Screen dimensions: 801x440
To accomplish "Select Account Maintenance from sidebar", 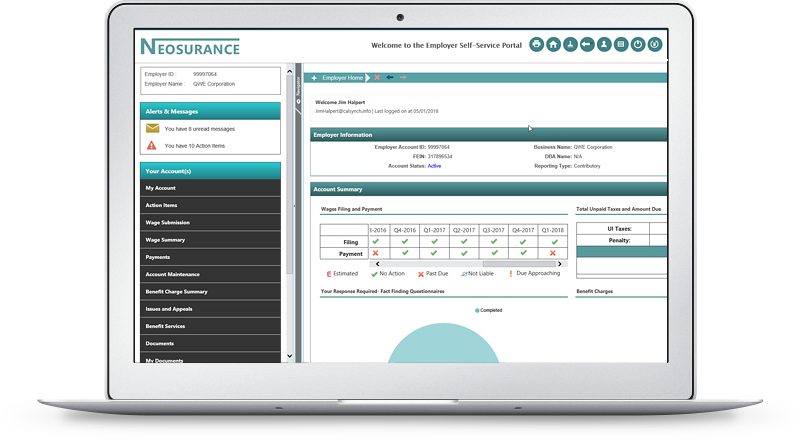I will pos(172,274).
